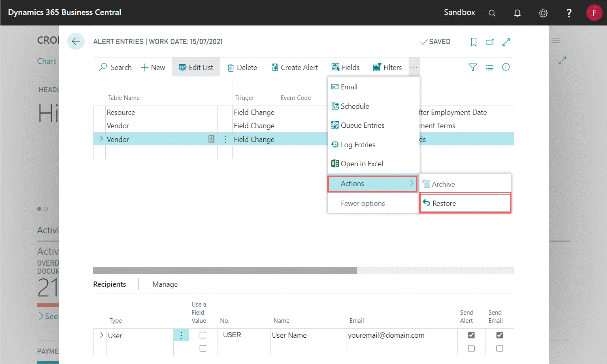Click Edit List
607x364 pixels.
pos(196,68)
